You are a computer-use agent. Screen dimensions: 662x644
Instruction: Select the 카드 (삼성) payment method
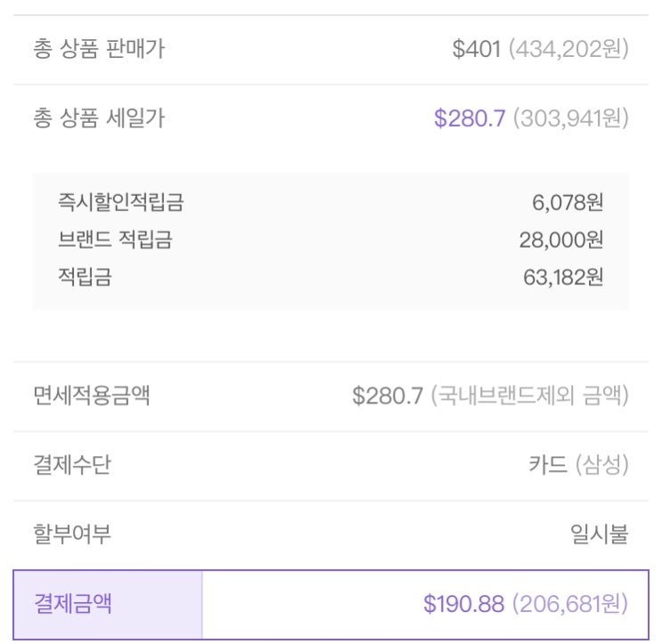[x=578, y=464]
